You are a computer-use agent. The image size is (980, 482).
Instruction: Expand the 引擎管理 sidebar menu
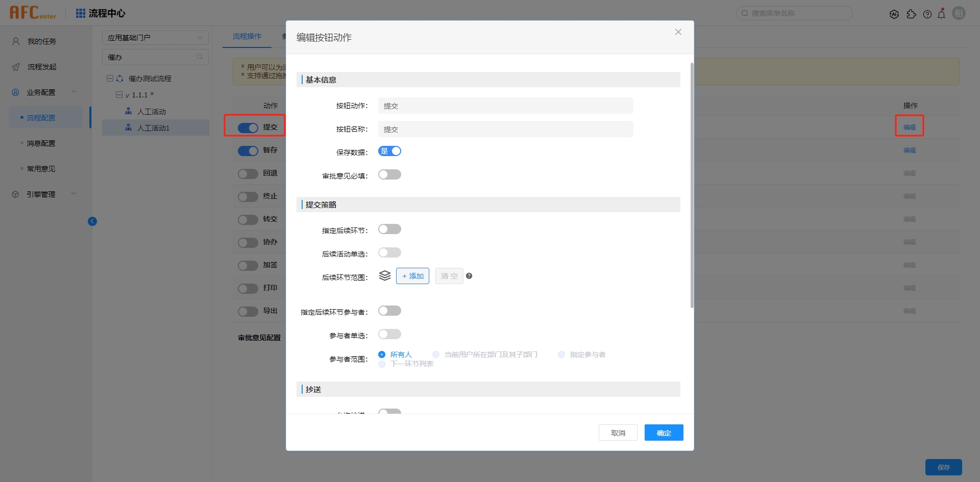click(x=43, y=194)
